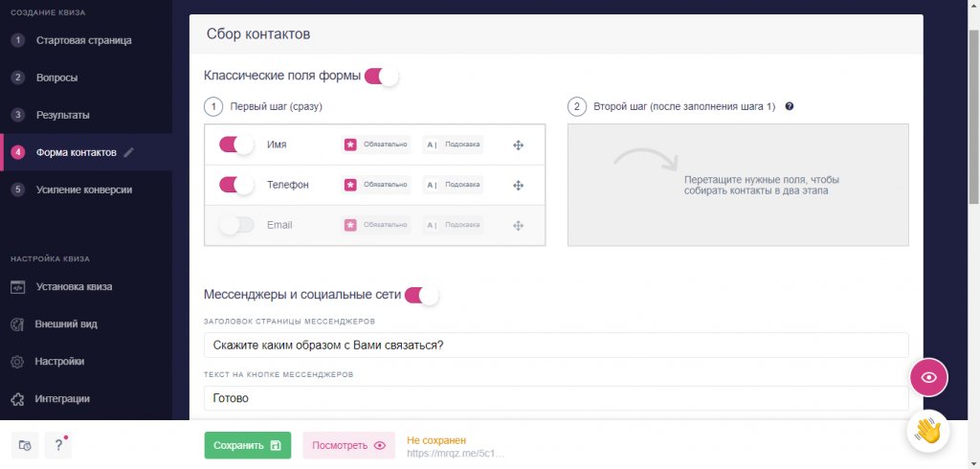
Task: Click the Сбор контактов heading
Action: [x=258, y=33]
